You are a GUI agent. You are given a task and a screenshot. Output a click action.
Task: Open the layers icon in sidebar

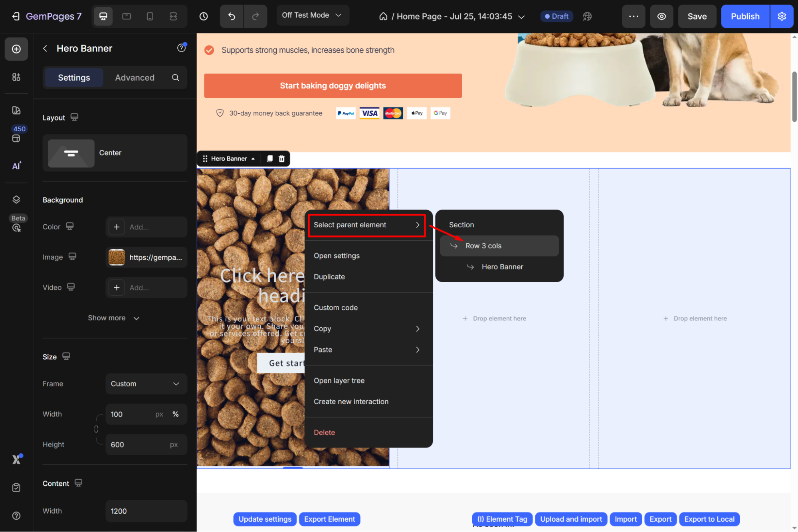pos(16,200)
